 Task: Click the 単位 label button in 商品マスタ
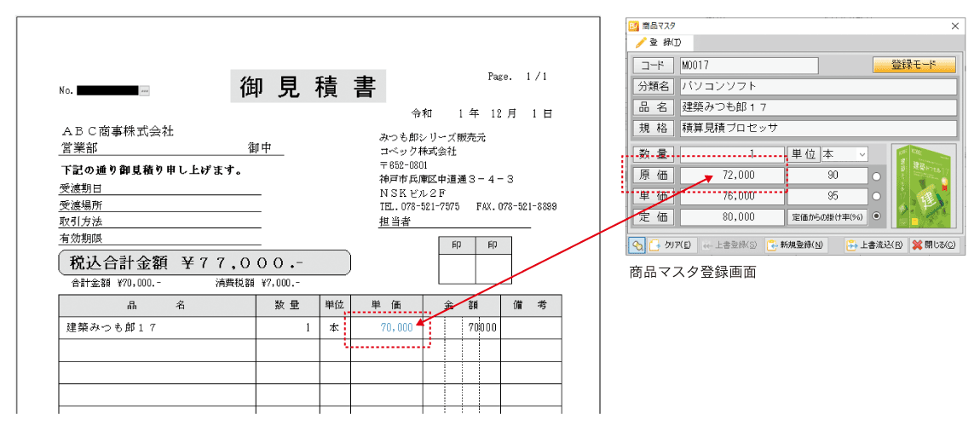pos(803,153)
